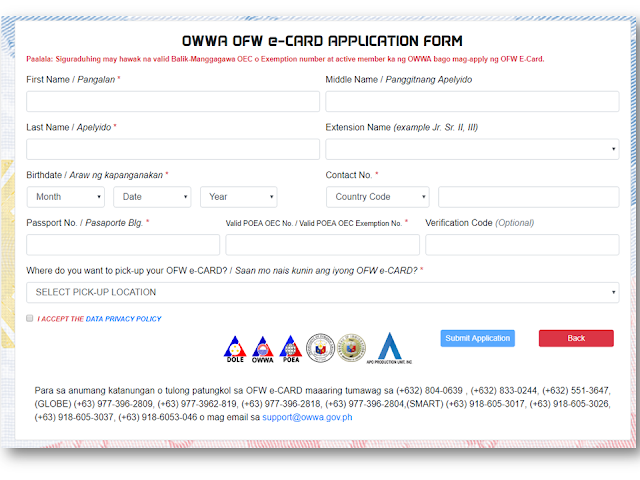Open the Country Code dropdown
Image resolution: width=640 pixels, height=480 pixels.
point(378,197)
